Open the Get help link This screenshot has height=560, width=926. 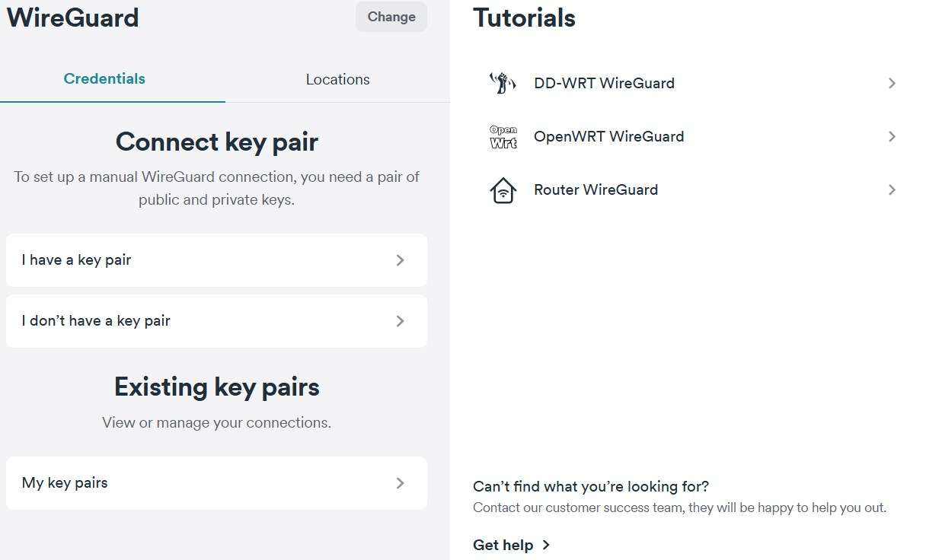[503, 545]
